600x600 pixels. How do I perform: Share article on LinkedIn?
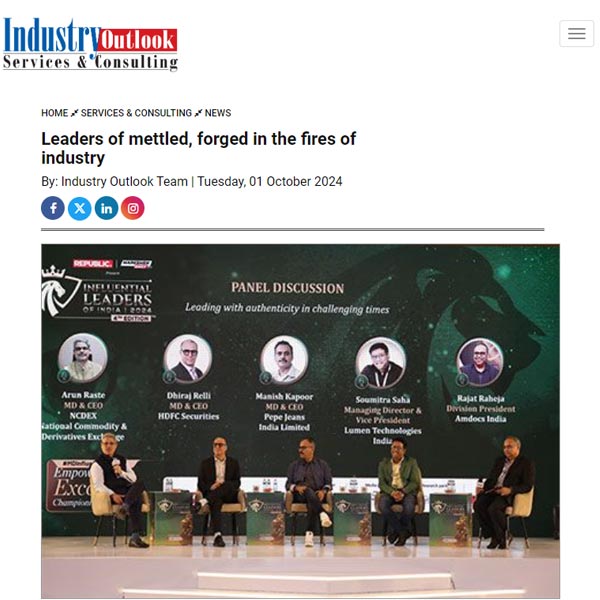tap(106, 208)
